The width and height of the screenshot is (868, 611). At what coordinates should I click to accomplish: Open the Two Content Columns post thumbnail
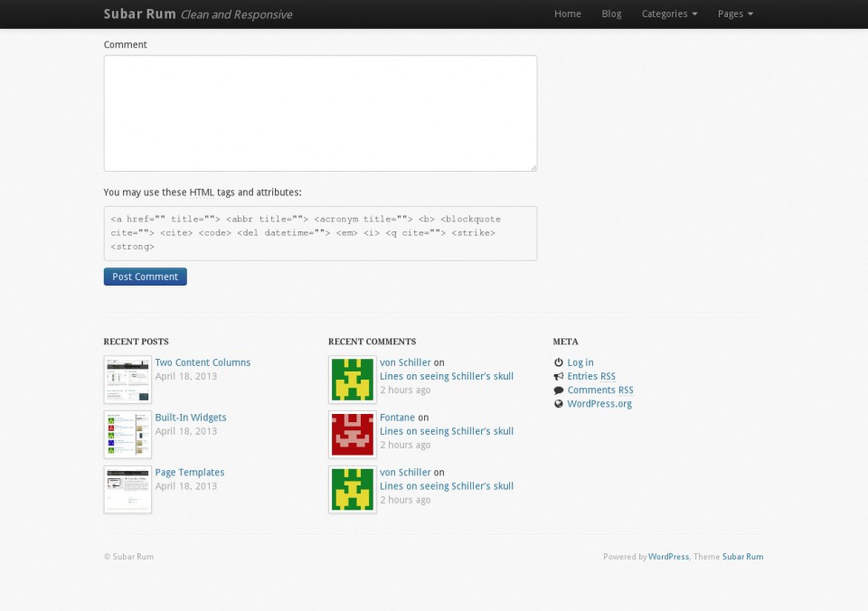[127, 380]
